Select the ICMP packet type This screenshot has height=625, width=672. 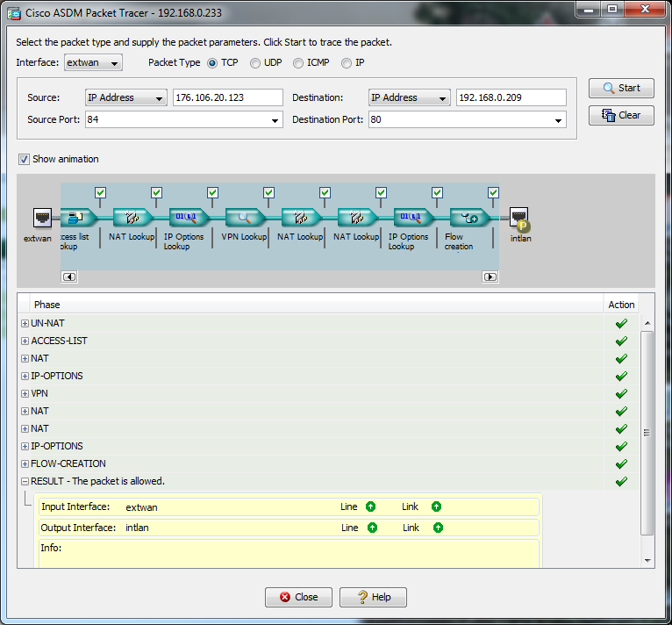[298, 63]
